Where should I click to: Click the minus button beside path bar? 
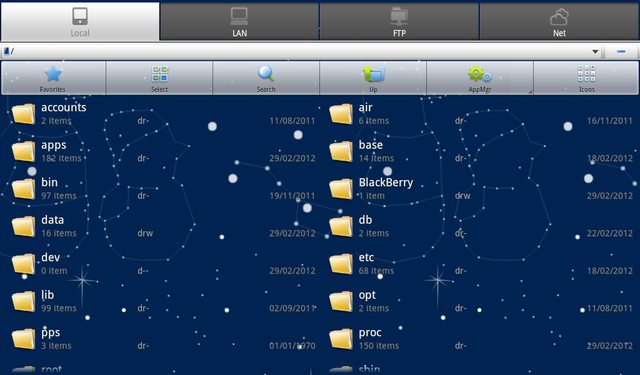point(621,51)
